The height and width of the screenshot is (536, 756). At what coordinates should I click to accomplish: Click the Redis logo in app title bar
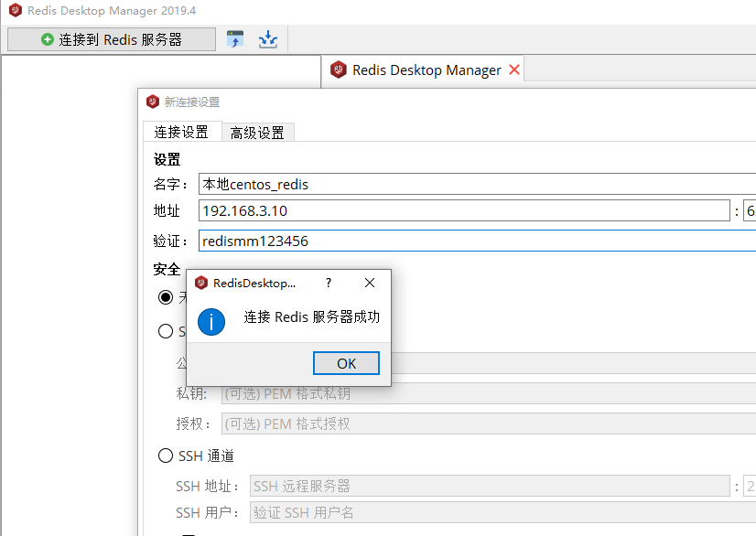pyautogui.click(x=16, y=10)
